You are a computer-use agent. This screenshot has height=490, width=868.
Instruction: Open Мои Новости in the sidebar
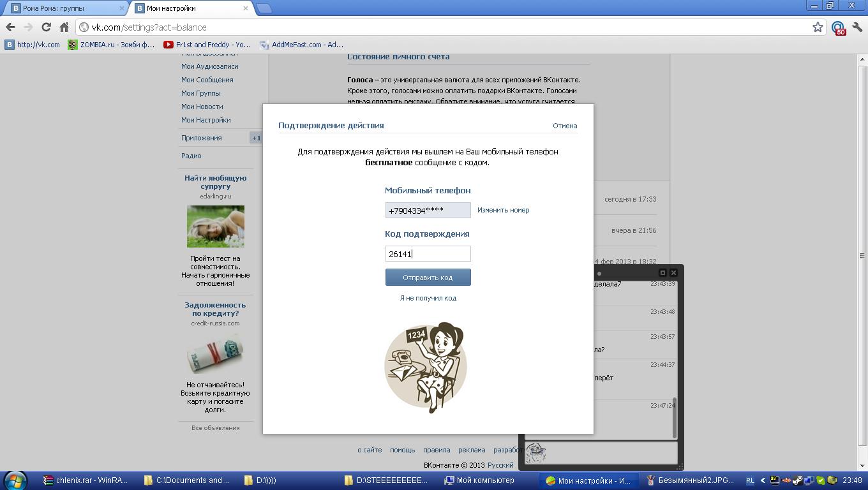(x=202, y=107)
